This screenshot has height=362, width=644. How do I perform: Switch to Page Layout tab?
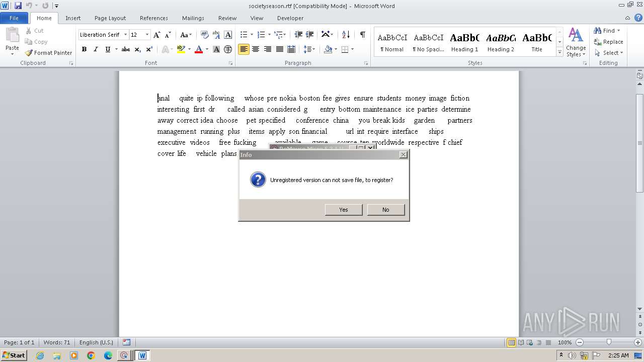point(110,18)
